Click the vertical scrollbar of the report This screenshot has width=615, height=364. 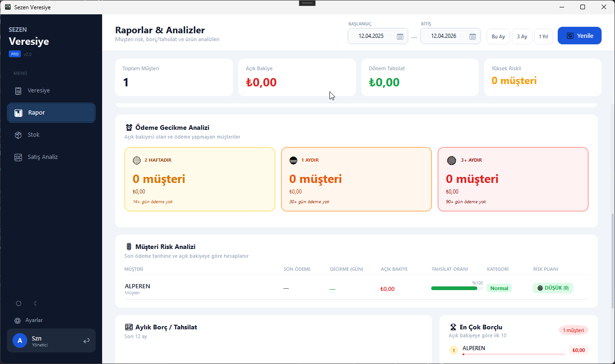click(x=612, y=261)
